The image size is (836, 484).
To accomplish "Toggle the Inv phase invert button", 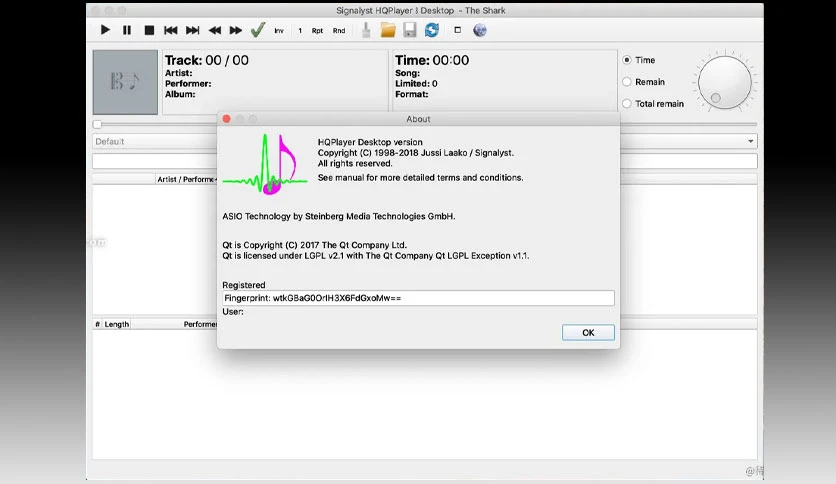I will (x=279, y=31).
